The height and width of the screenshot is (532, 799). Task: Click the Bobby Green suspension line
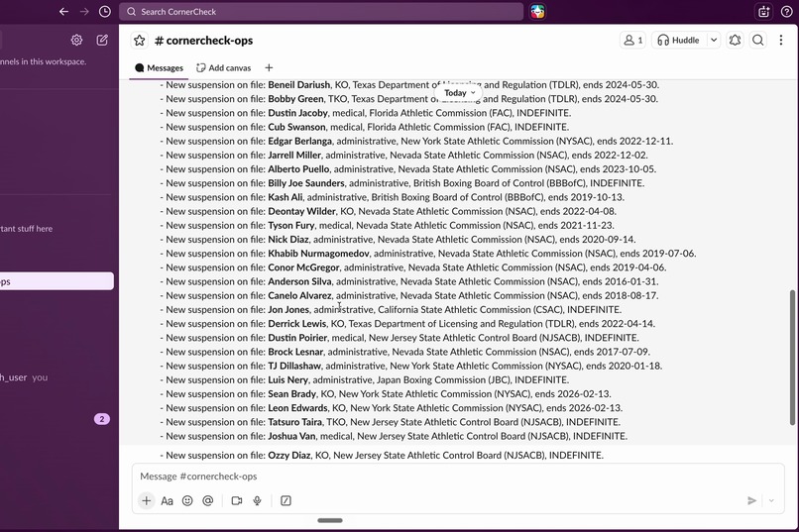[x=408, y=99]
